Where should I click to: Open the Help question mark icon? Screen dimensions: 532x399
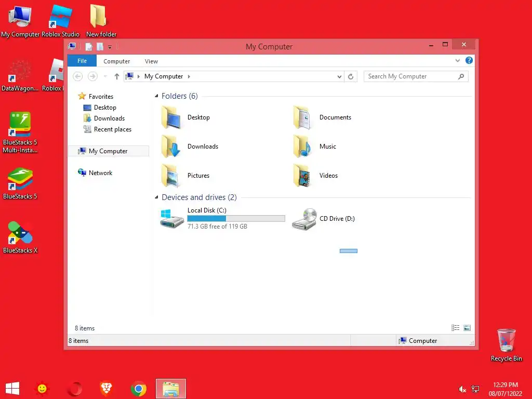(469, 60)
